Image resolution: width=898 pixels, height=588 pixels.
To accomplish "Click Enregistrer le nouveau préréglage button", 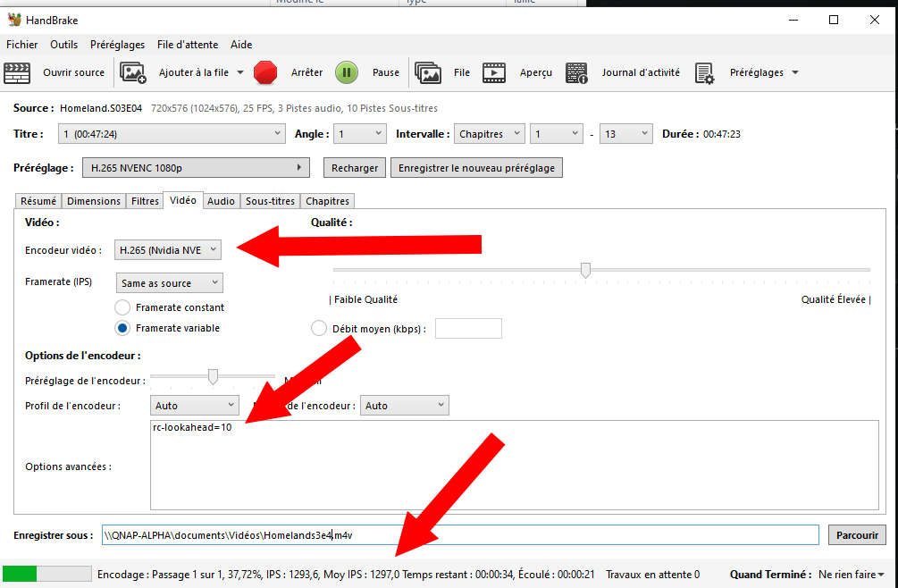I will [x=476, y=168].
